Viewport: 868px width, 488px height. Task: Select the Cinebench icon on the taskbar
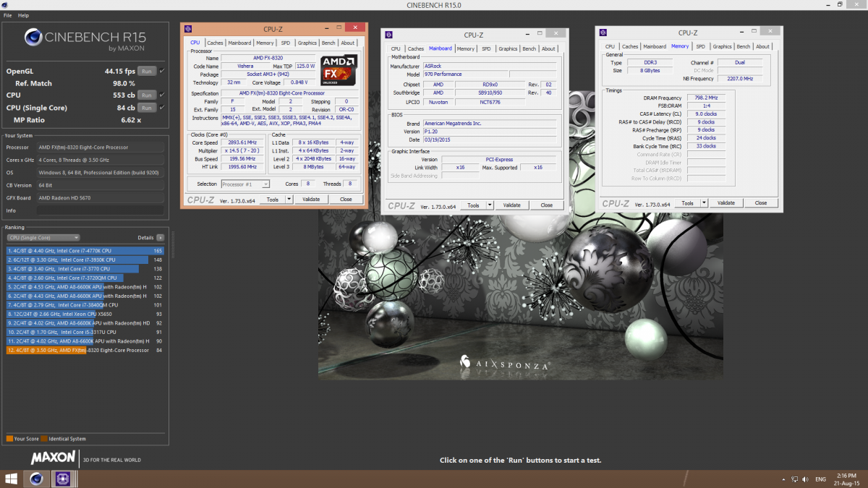pos(35,479)
